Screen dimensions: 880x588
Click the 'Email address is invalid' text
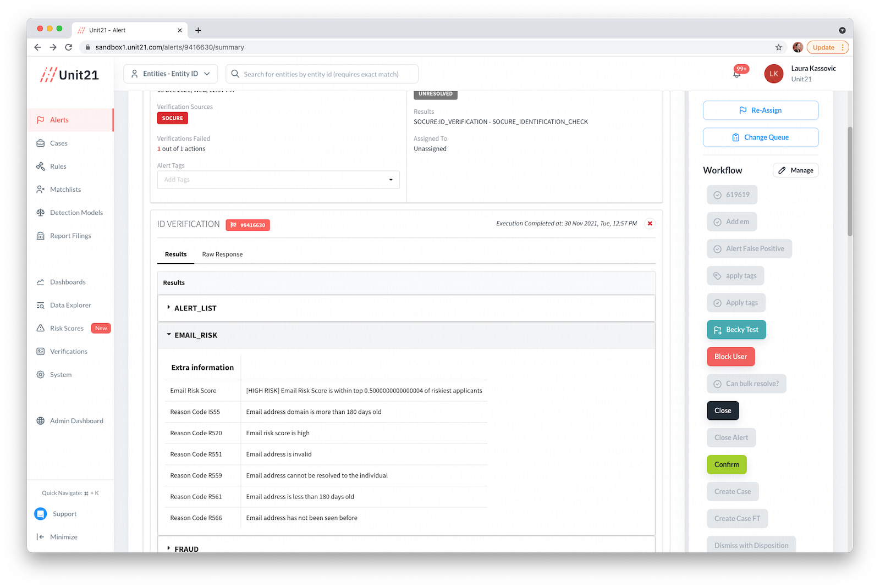pyautogui.click(x=279, y=454)
